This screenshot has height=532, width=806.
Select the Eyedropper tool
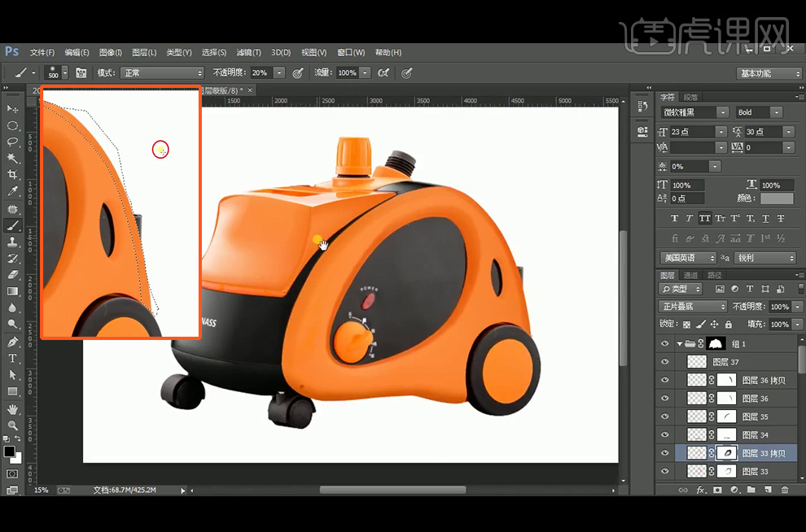(x=12, y=192)
